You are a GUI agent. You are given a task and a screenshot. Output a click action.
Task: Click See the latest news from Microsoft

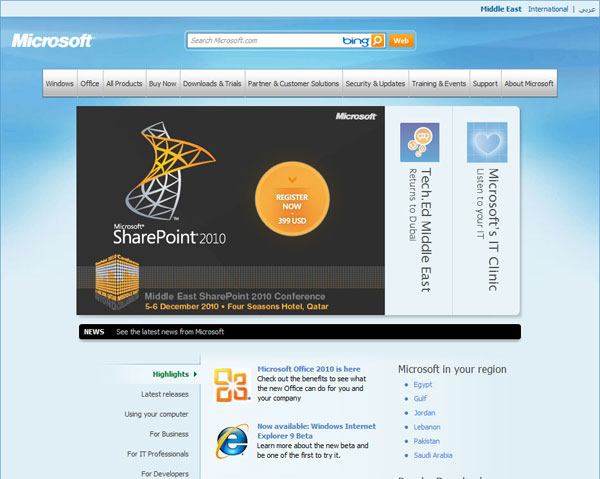(170, 332)
